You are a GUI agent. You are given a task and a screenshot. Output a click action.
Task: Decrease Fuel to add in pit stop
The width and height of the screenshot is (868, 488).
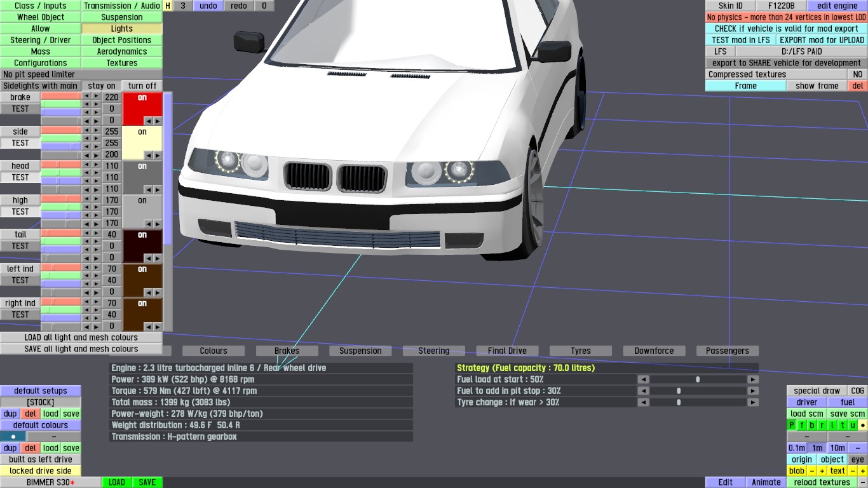644,391
